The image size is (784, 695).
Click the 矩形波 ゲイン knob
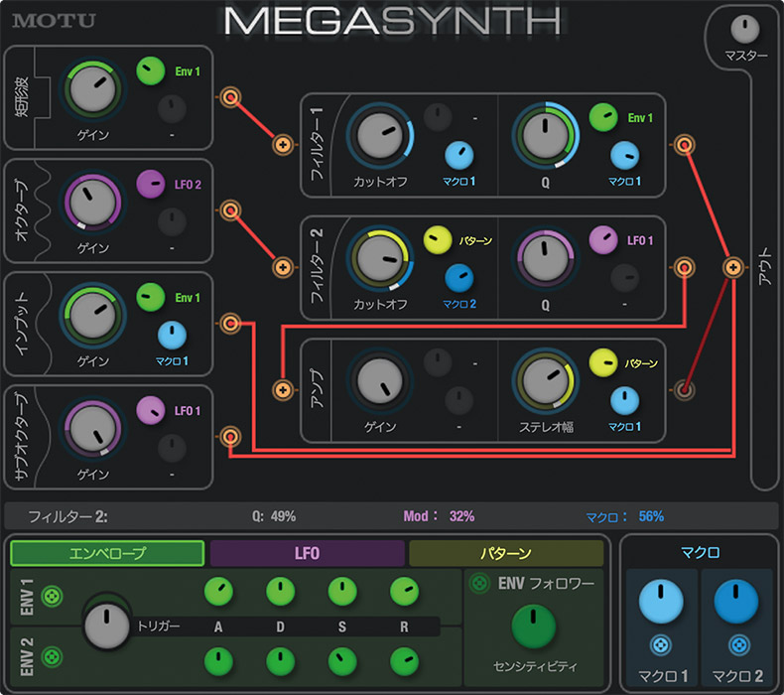(x=92, y=89)
